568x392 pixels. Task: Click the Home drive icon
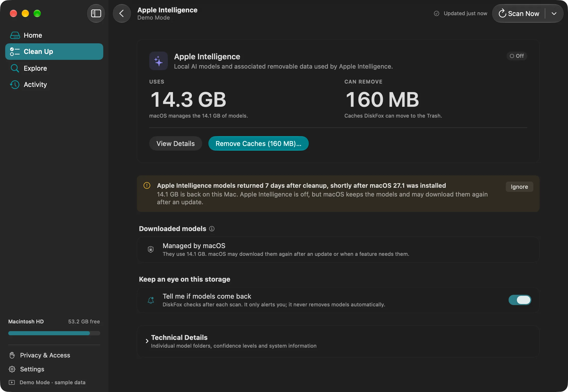pyautogui.click(x=15, y=35)
